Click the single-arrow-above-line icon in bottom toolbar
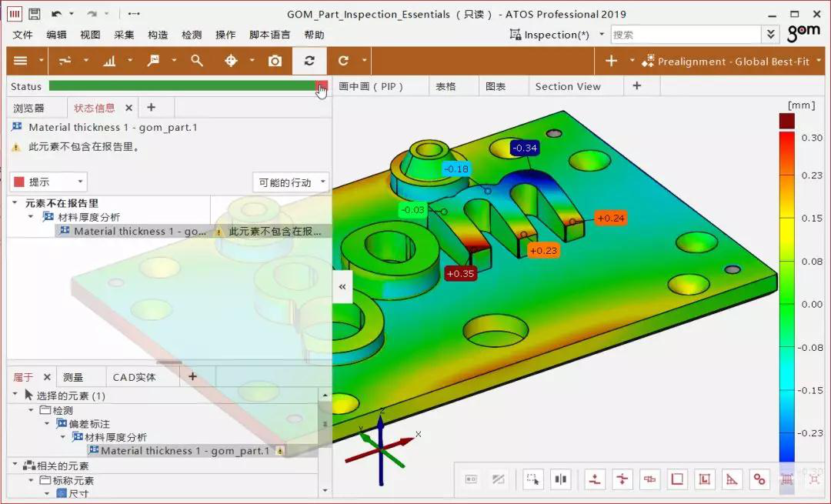The width and height of the screenshot is (831, 504). coord(595,479)
